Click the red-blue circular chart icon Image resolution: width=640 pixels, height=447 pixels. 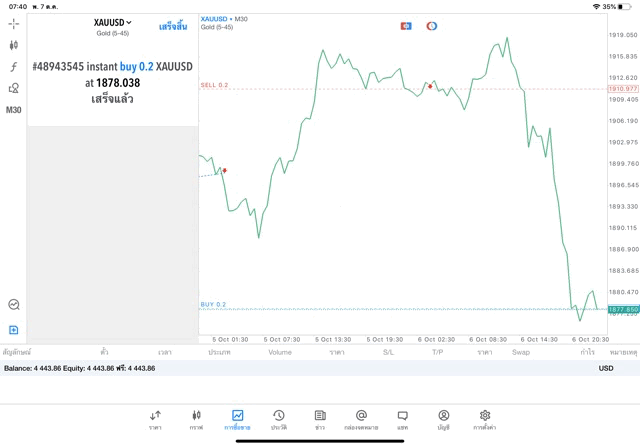click(432, 26)
